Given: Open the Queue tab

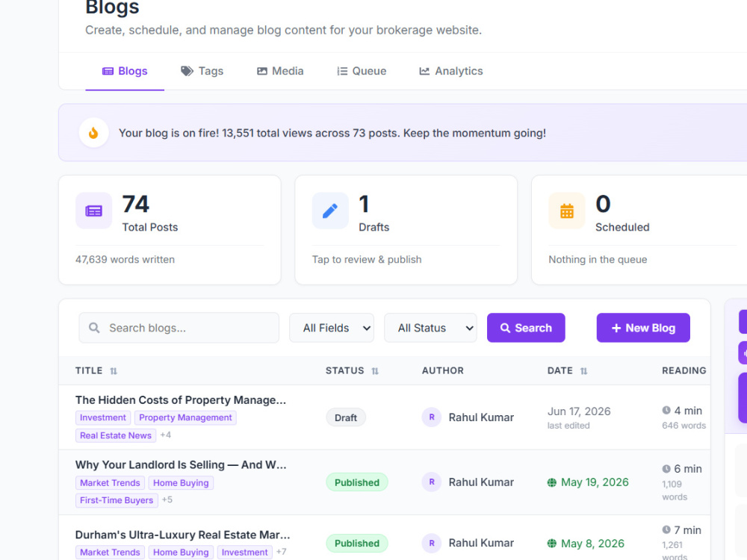Looking at the screenshot, I should tap(362, 71).
